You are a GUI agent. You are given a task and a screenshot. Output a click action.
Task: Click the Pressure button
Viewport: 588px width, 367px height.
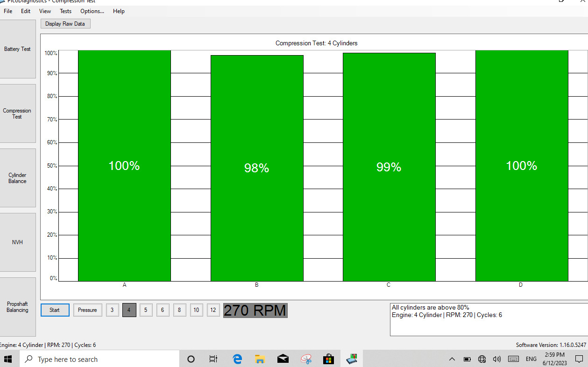point(87,310)
